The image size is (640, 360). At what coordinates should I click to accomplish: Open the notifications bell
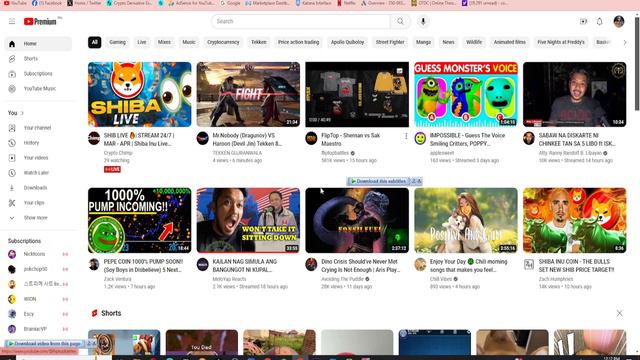click(600, 21)
